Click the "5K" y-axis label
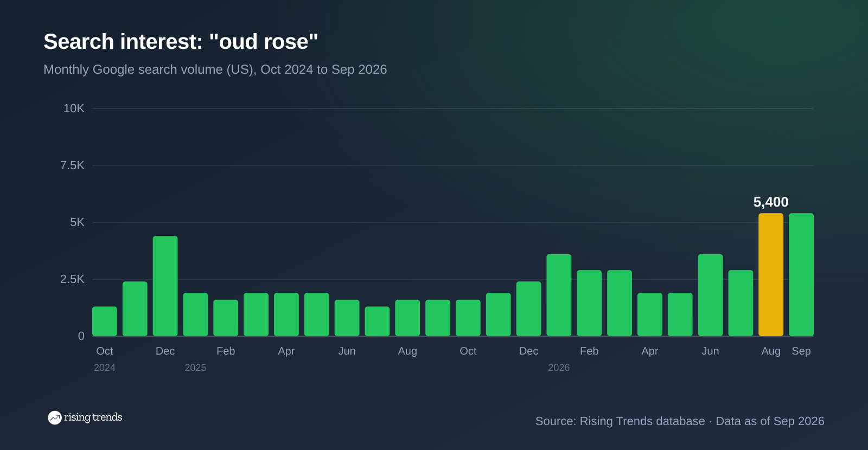Image resolution: width=868 pixels, height=450 pixels. coord(77,222)
